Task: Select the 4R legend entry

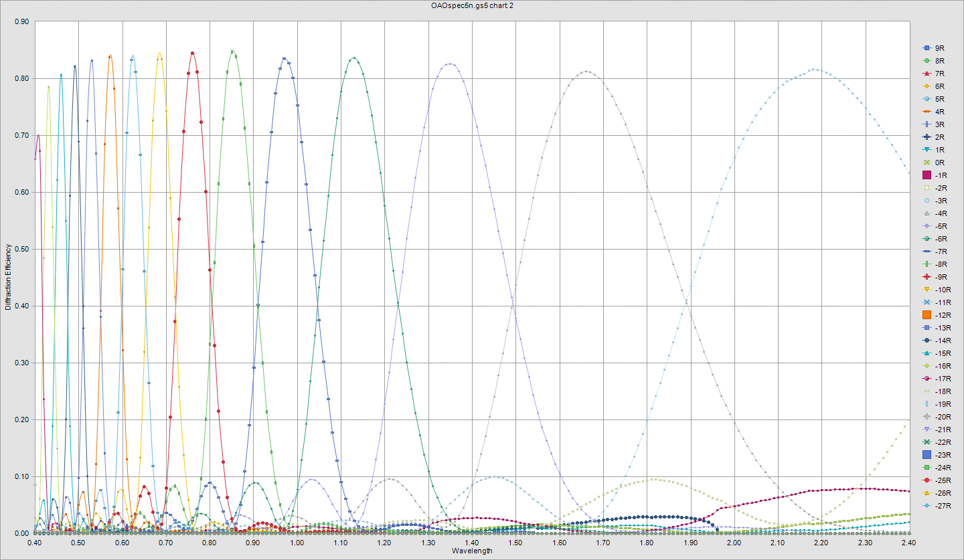Action: click(934, 112)
